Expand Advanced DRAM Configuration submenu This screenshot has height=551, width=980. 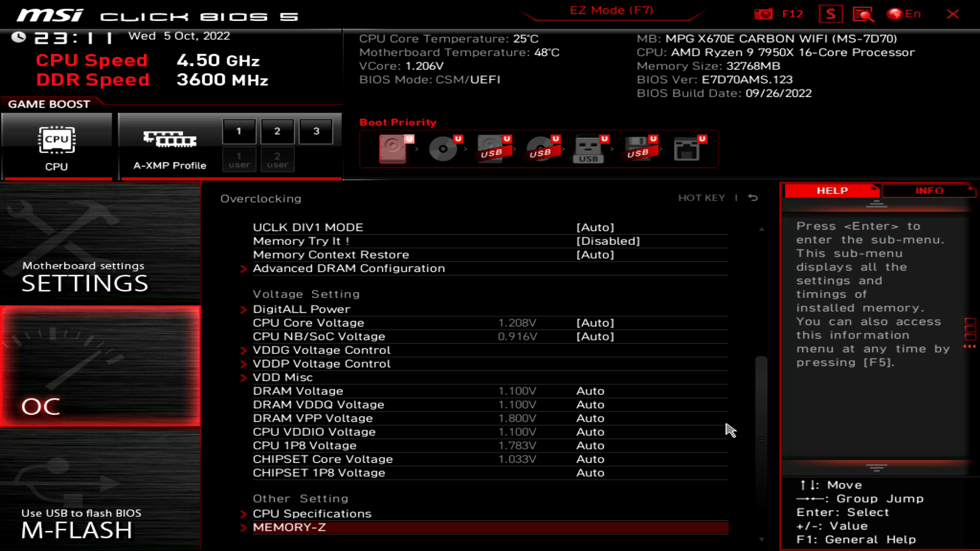tap(349, 268)
